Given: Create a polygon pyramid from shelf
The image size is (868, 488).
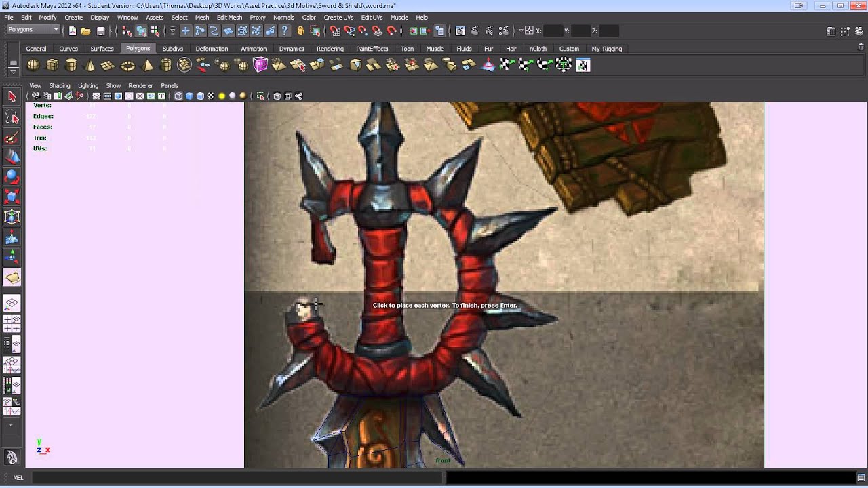Looking at the screenshot, I should click(x=148, y=65).
